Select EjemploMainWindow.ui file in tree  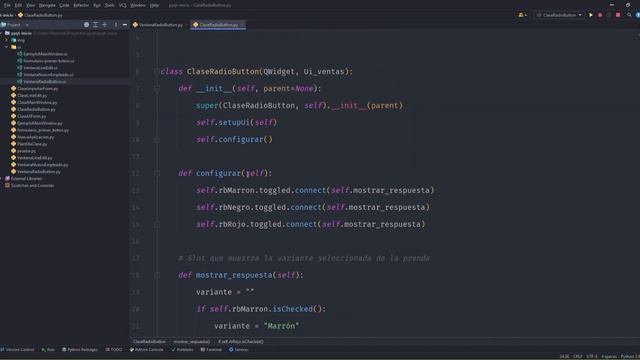[x=42, y=54]
